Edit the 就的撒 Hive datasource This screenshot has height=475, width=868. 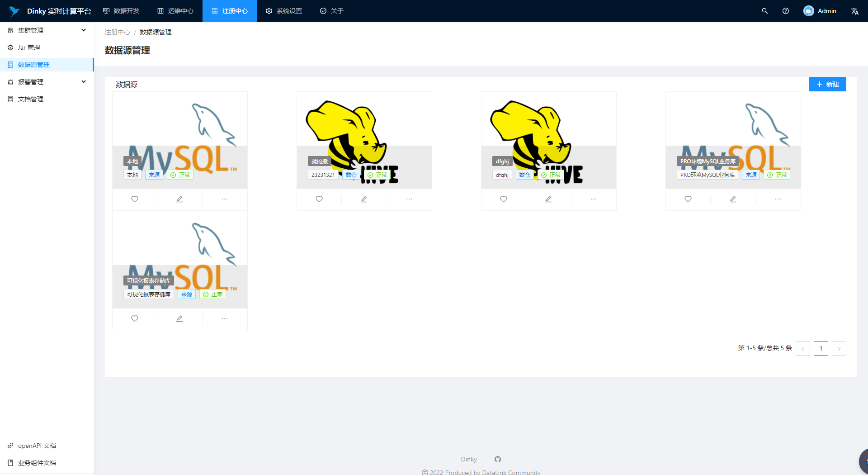364,199
